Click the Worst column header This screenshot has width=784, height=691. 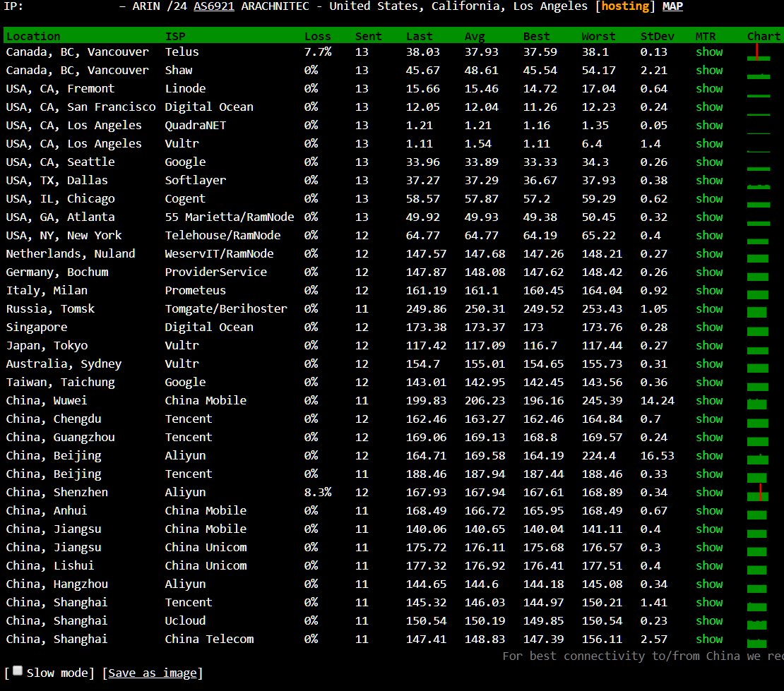pos(598,36)
